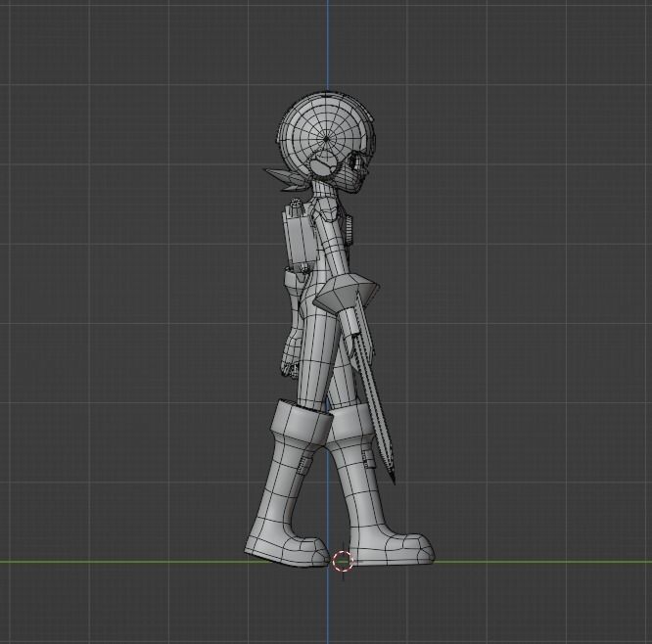This screenshot has width=652, height=644.
Task: Select the character's hanging hand
Action: pyautogui.click(x=291, y=351)
